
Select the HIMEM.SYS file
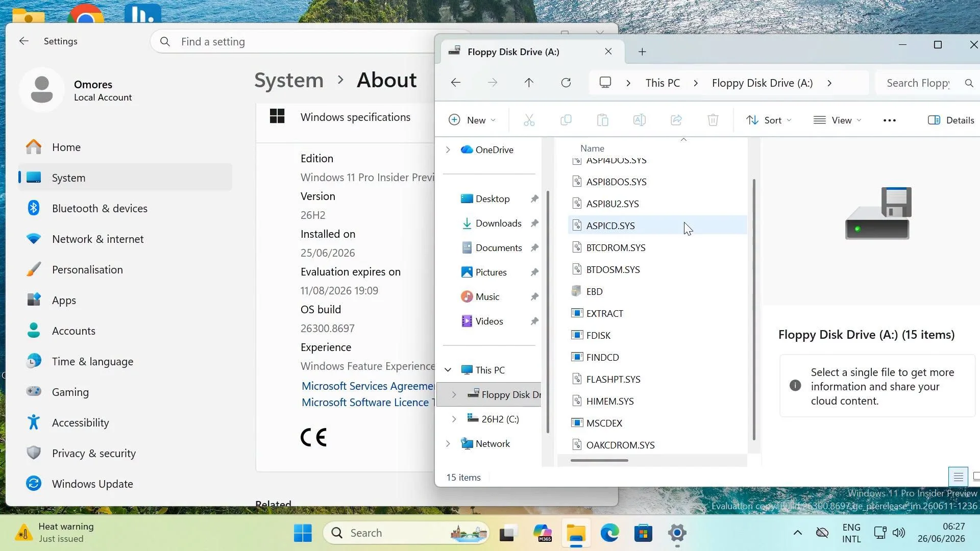(x=657, y=401)
